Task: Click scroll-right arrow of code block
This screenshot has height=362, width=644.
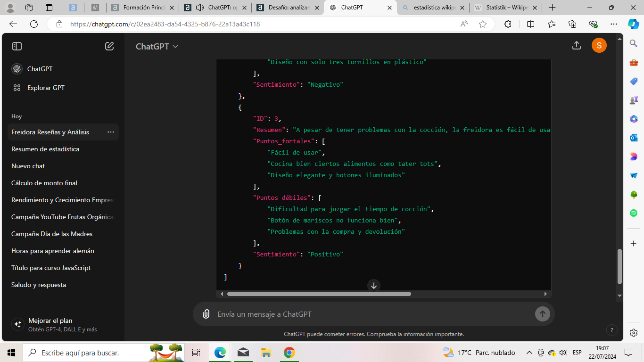Action: (545, 294)
